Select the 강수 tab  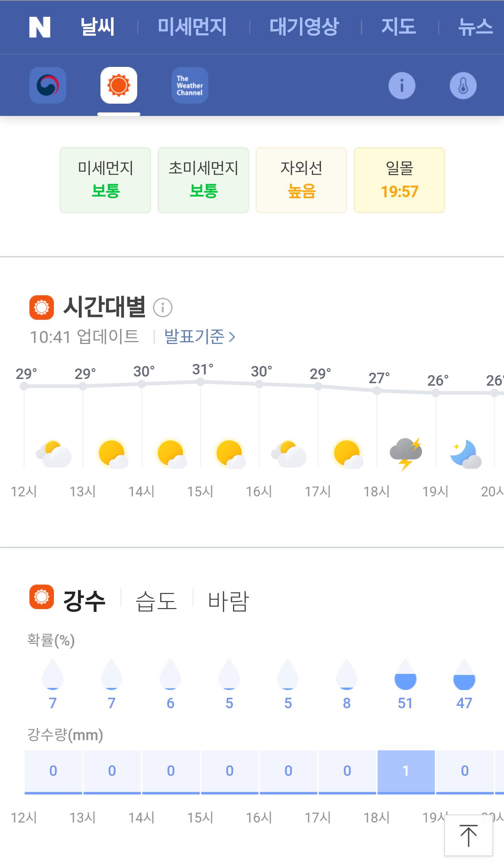pos(84,601)
